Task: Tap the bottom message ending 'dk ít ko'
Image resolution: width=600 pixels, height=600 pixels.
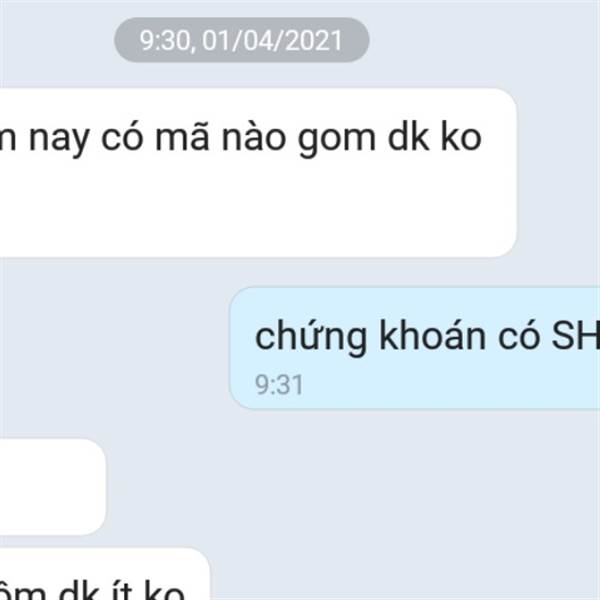Action: [x=104, y=574]
